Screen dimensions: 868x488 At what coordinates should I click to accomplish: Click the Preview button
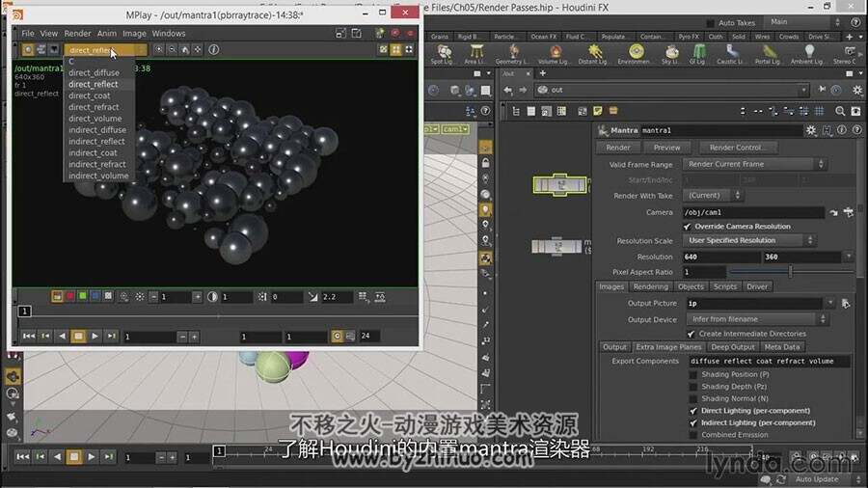tap(666, 148)
